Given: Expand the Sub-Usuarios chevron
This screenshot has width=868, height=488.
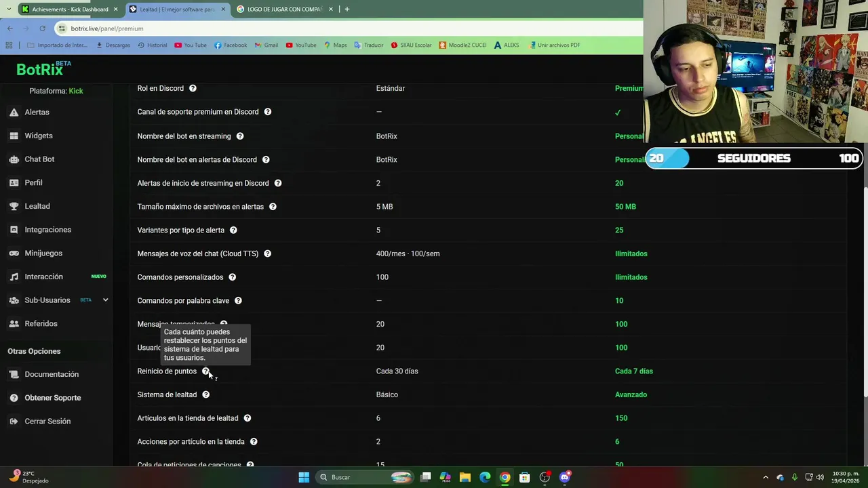Looking at the screenshot, I should (105, 300).
